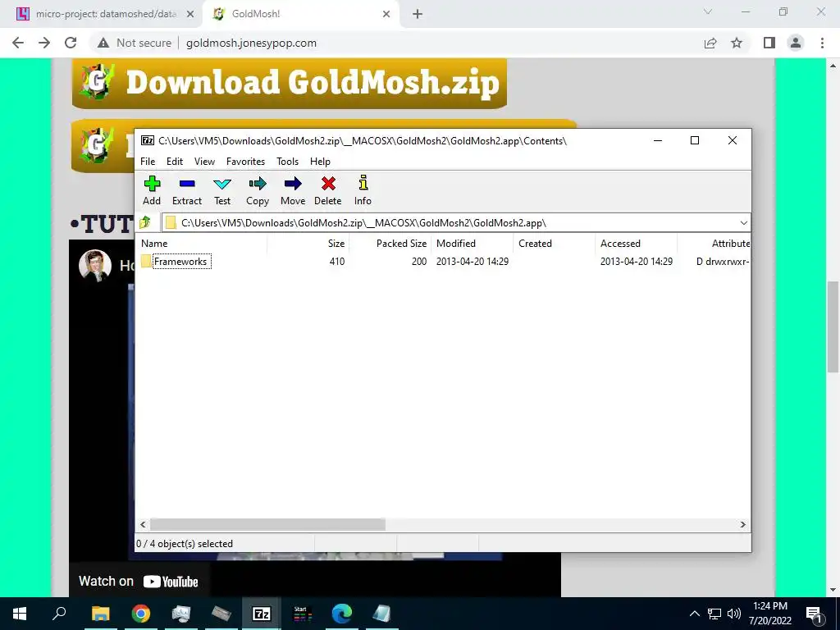Open File Explorer from taskbar
The image size is (840, 630).
point(100,614)
